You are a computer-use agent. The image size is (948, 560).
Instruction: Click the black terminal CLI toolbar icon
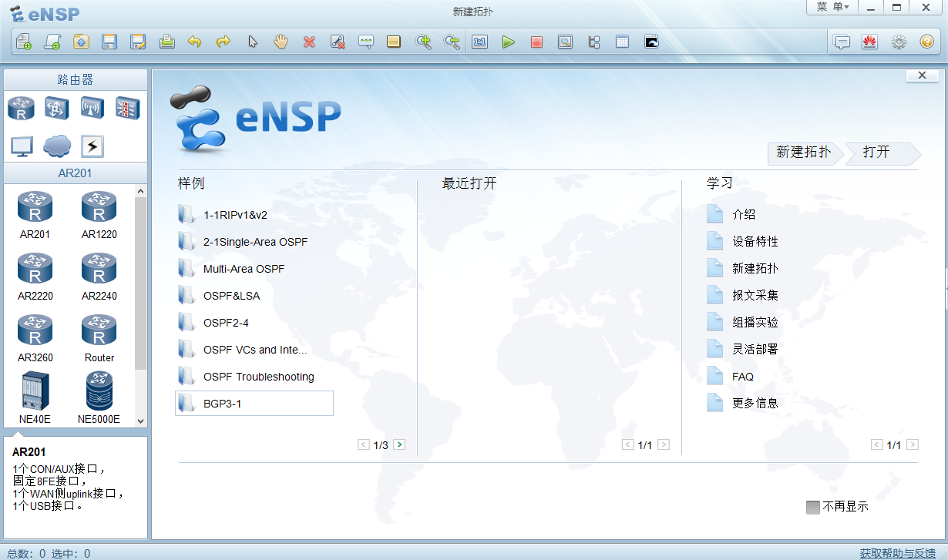[651, 42]
